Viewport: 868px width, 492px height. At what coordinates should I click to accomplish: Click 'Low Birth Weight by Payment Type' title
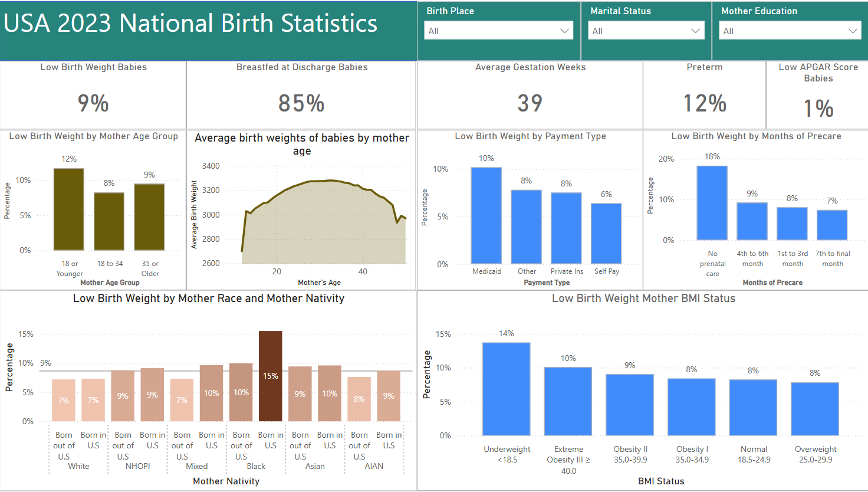530,136
